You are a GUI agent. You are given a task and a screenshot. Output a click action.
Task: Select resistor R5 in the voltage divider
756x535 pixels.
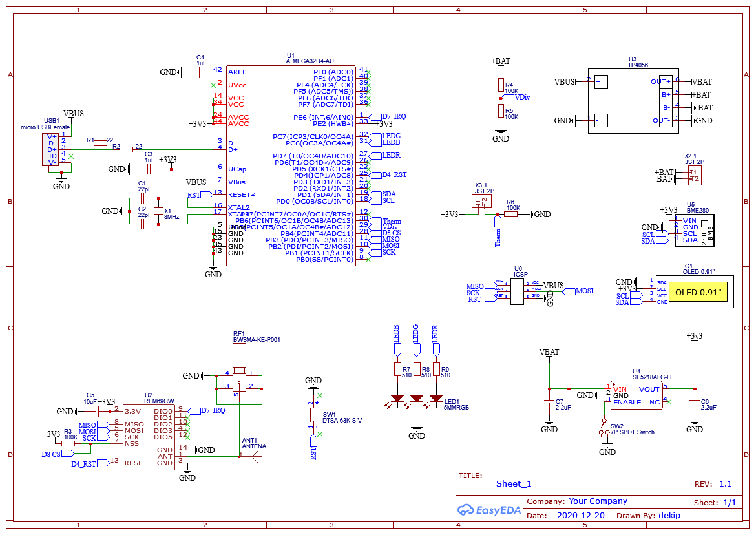(x=501, y=111)
